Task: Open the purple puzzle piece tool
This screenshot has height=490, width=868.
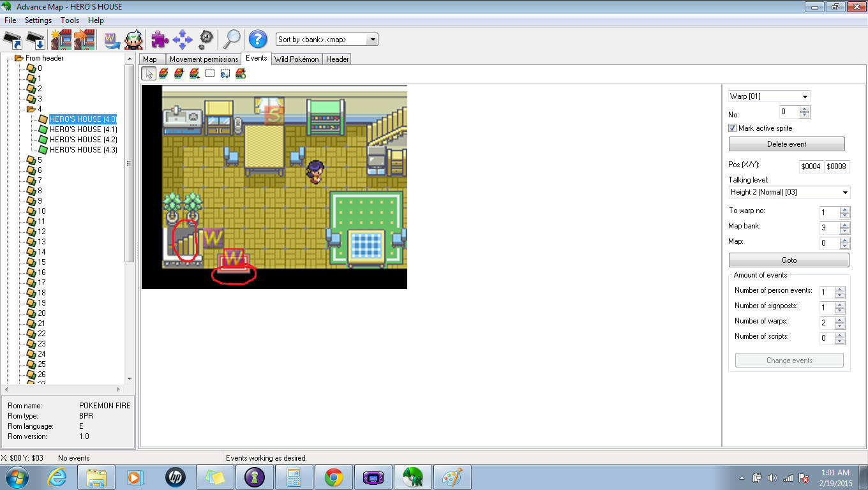Action: pos(160,40)
